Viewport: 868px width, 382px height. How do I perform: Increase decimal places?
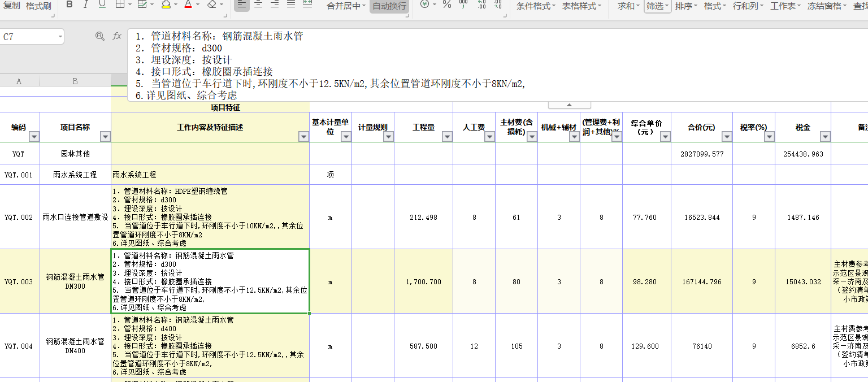481,5
